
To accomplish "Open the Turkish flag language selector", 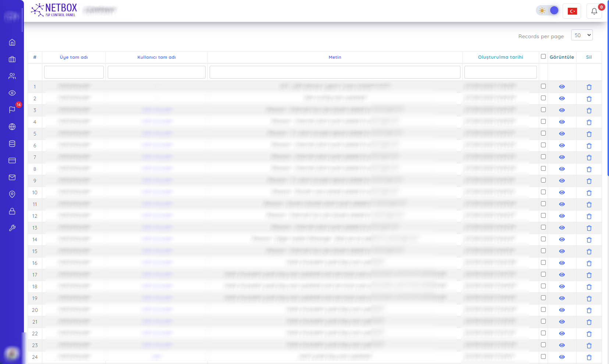I will [572, 11].
